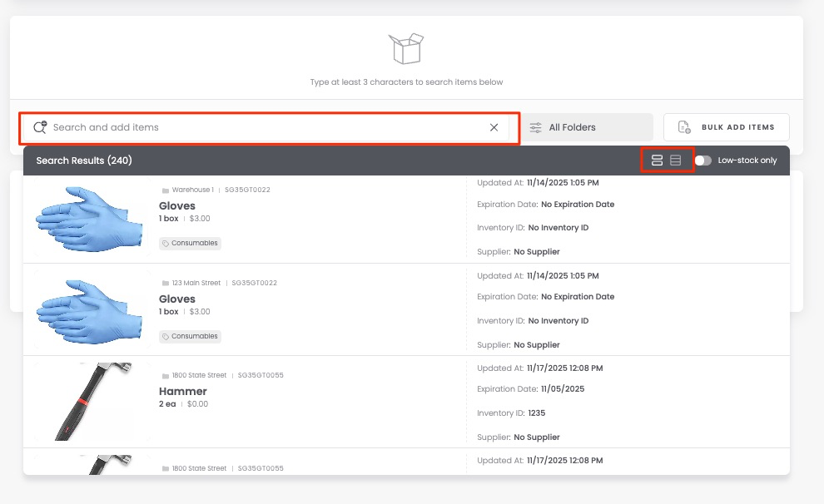The image size is (824, 504).
Task: Click the Search Results (240) header
Action: click(x=84, y=161)
